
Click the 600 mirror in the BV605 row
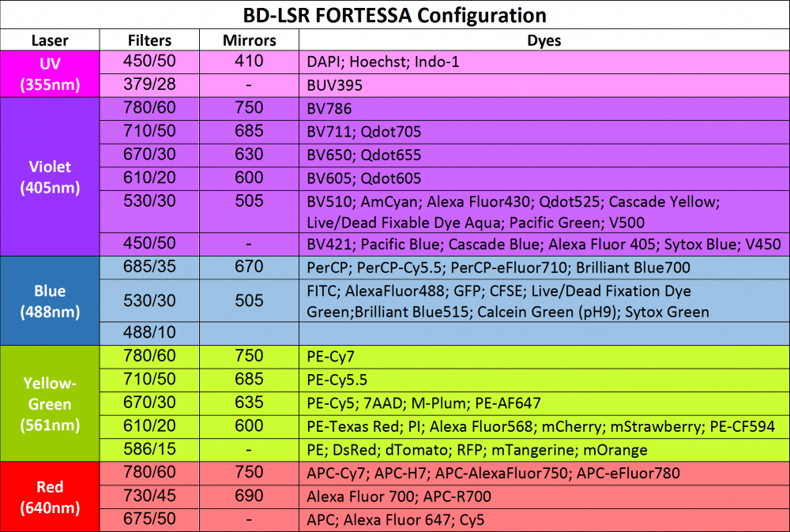coord(250,178)
